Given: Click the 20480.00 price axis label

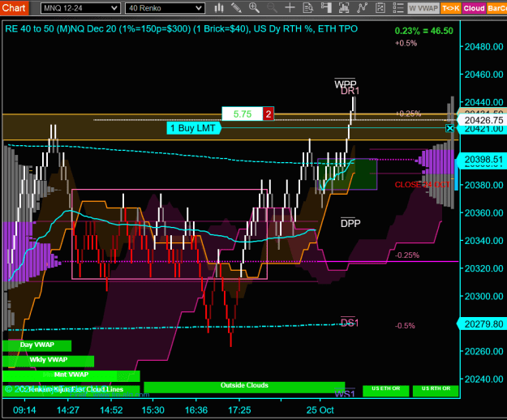Looking at the screenshot, I should (483, 47).
